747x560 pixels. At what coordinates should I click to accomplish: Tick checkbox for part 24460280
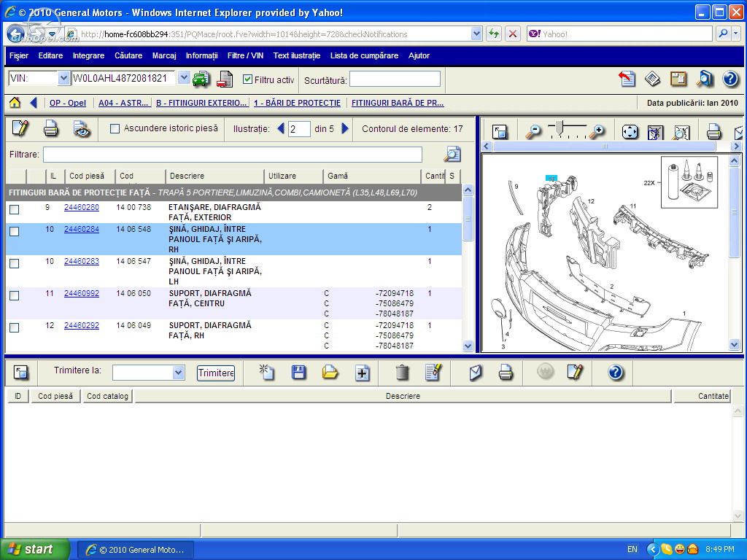tap(15, 209)
